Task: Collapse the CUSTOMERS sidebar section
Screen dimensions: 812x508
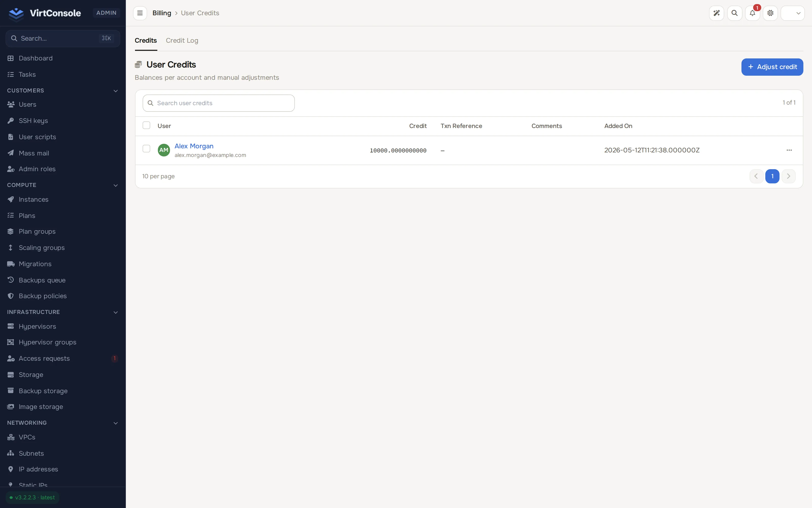Action: [x=63, y=90]
